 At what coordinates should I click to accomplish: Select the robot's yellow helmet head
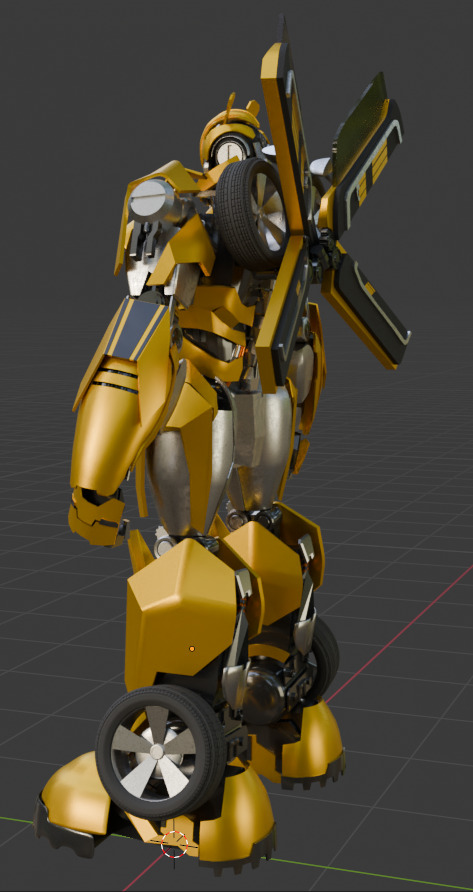(x=230, y=134)
